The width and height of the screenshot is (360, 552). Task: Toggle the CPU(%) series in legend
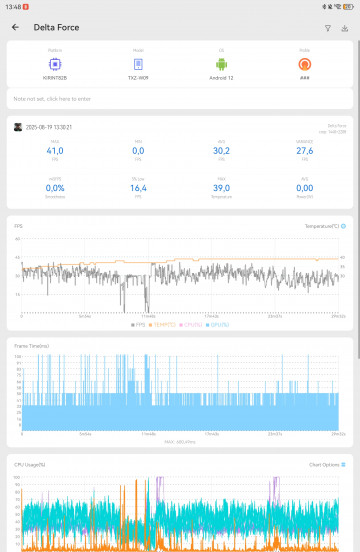(190, 325)
